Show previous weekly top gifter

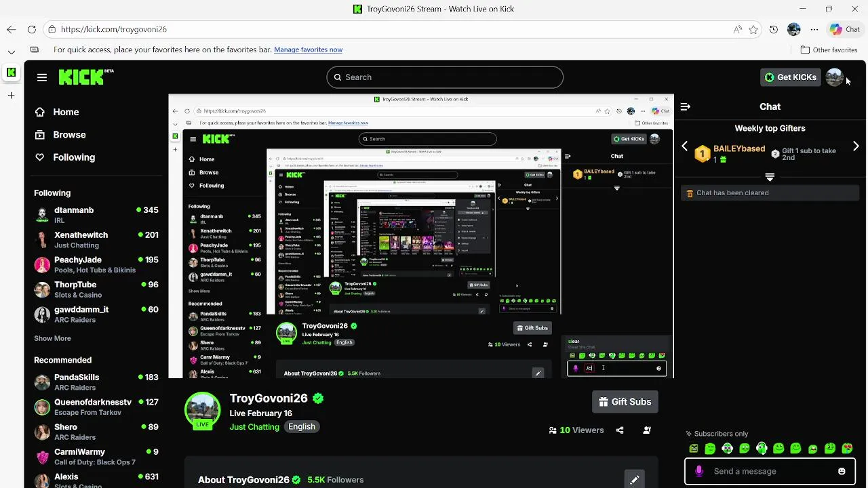click(x=685, y=146)
